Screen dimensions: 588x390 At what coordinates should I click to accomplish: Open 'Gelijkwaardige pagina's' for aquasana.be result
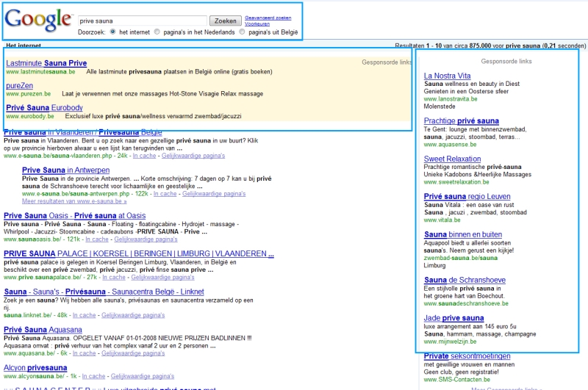[x=133, y=353]
